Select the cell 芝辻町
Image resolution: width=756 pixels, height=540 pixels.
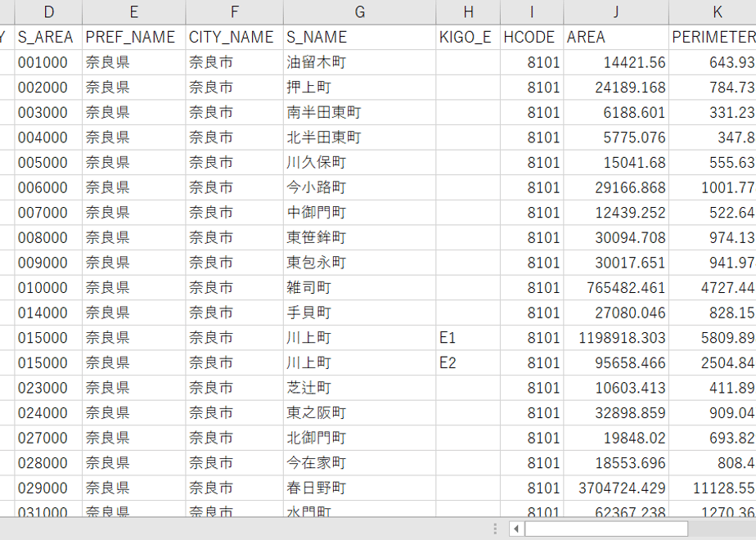[360, 388]
